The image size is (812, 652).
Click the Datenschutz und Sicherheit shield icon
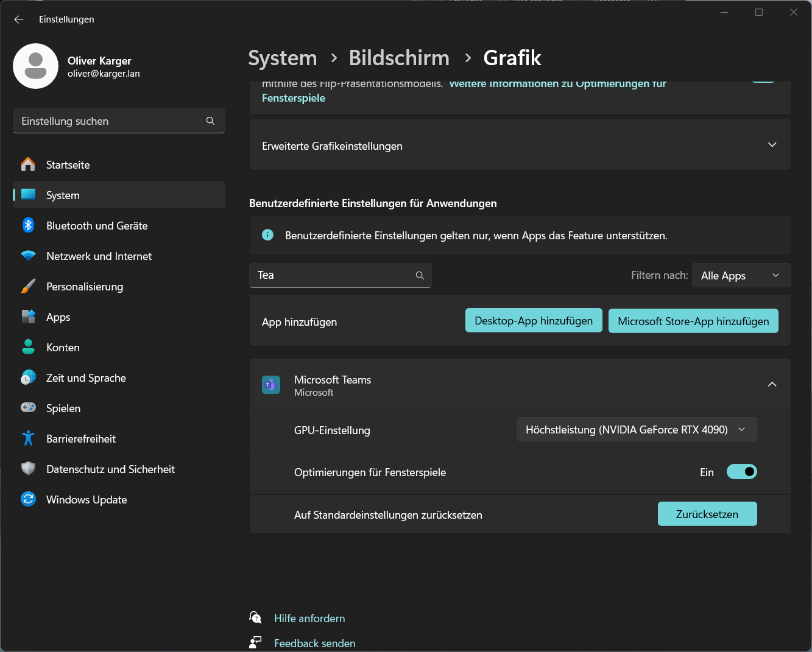[28, 469]
